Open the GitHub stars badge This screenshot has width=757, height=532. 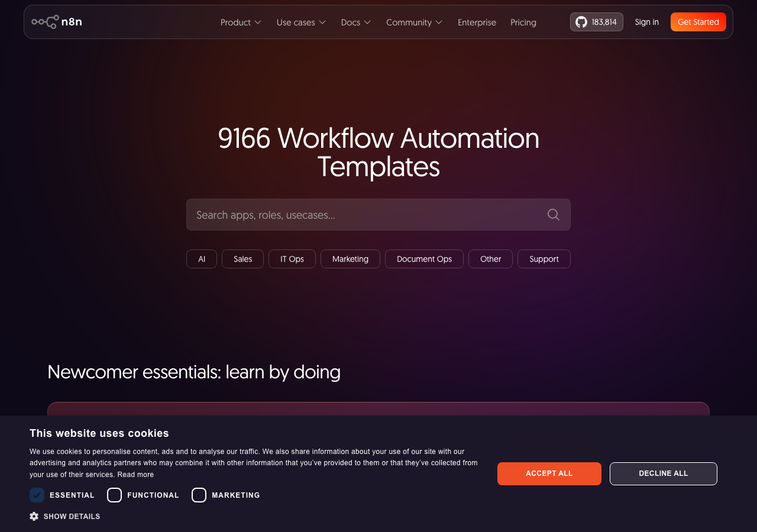pos(596,22)
